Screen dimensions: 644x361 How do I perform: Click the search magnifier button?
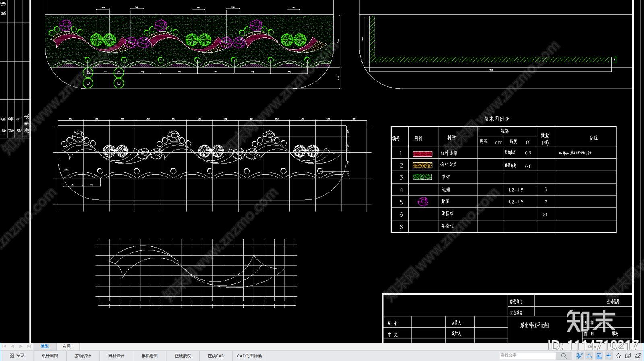click(x=564, y=356)
